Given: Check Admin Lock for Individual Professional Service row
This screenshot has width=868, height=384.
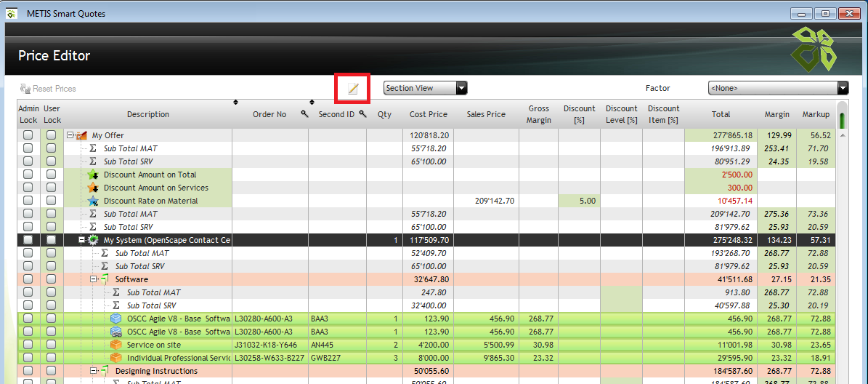Looking at the screenshot, I should [28, 358].
